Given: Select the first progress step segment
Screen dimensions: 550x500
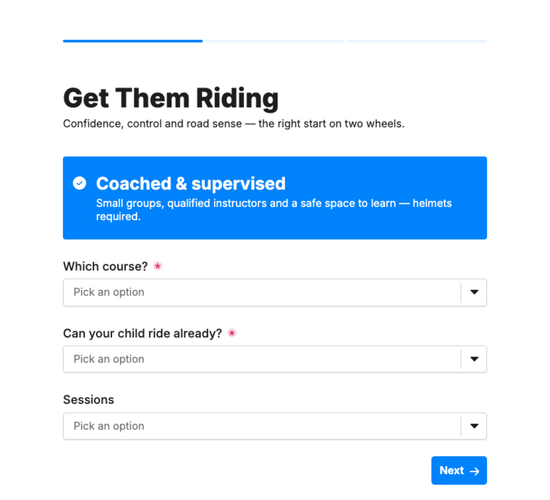Looking at the screenshot, I should point(133,41).
